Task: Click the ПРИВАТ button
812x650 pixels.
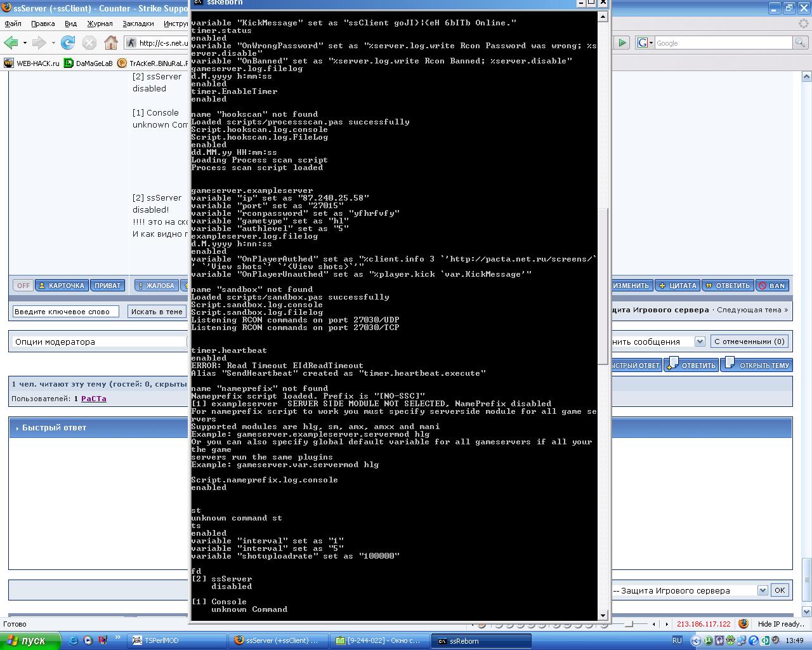Action: [x=107, y=286]
